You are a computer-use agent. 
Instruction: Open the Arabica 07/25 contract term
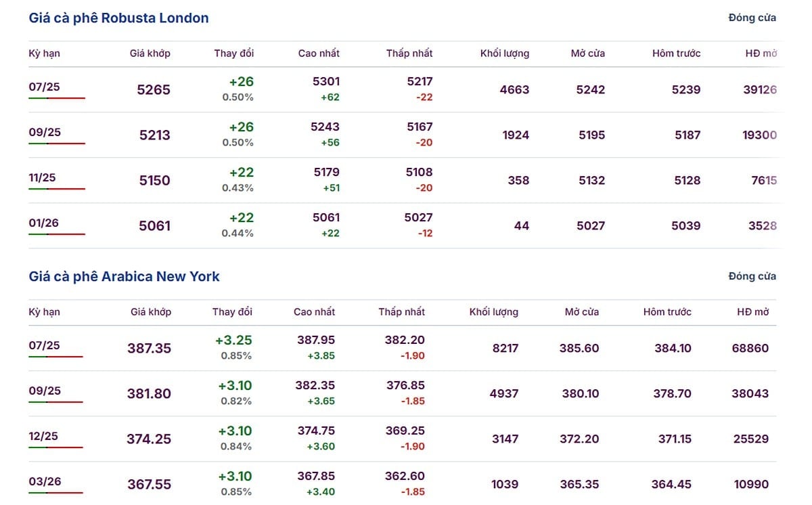(x=44, y=345)
